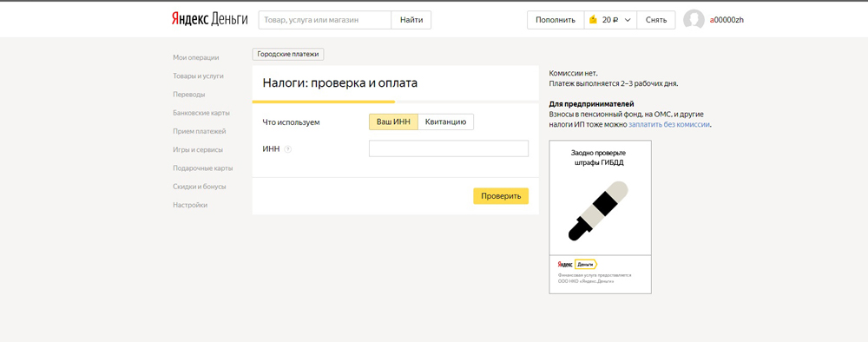This screenshot has height=342, width=868.
Task: Open the штрафы ГИБДД banner
Action: (x=600, y=217)
